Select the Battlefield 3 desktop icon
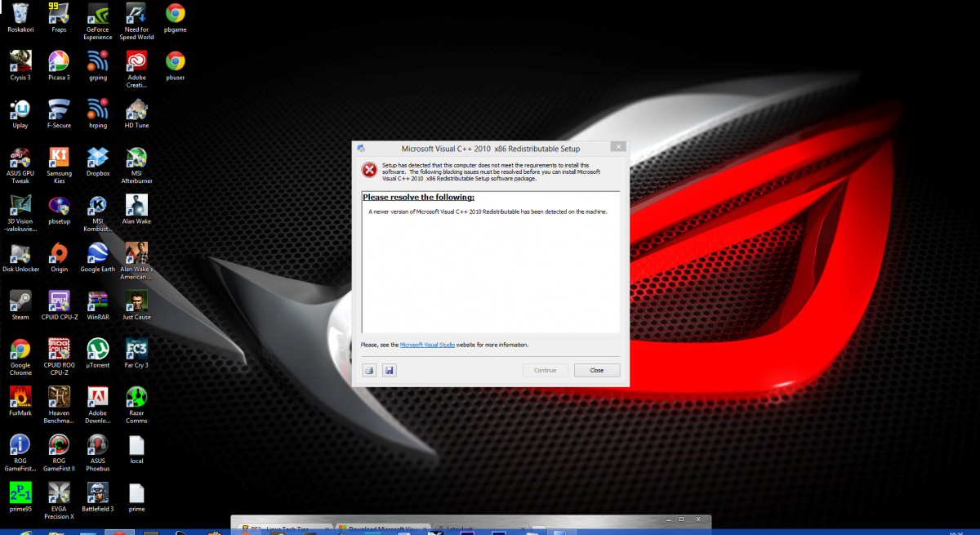The width and height of the screenshot is (980, 535). point(98,498)
